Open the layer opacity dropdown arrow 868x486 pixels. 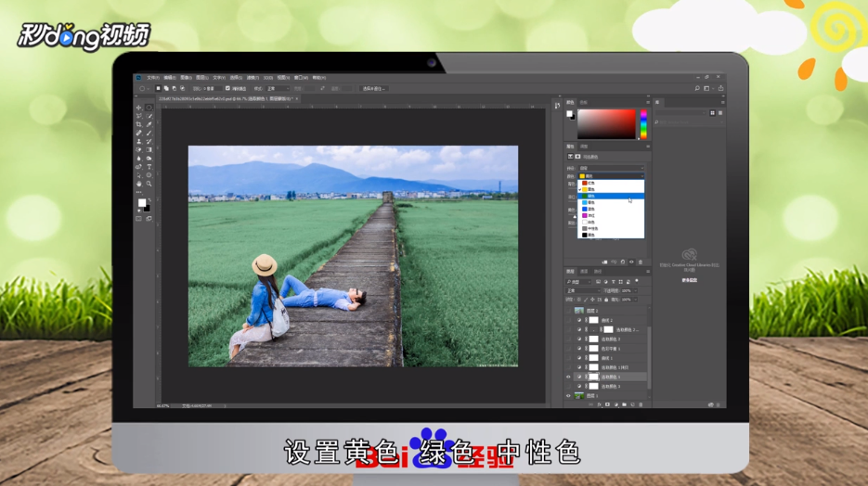[x=636, y=290]
